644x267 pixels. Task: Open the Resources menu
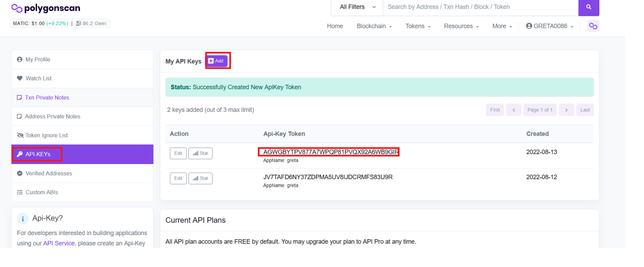(x=461, y=26)
